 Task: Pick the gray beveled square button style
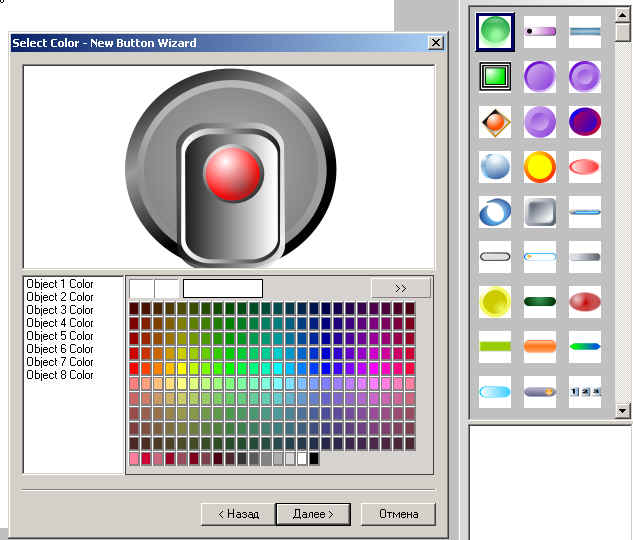(x=540, y=211)
